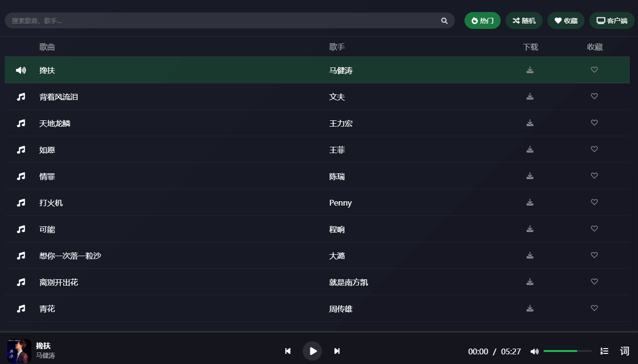This screenshot has width=638, height=364.
Task: Download the song 背着风流泪
Action: [x=530, y=96]
